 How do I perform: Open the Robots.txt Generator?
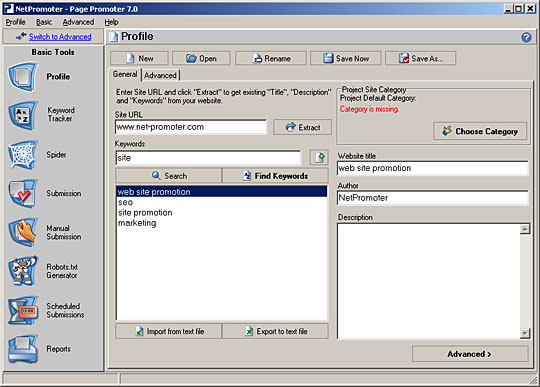click(x=43, y=271)
